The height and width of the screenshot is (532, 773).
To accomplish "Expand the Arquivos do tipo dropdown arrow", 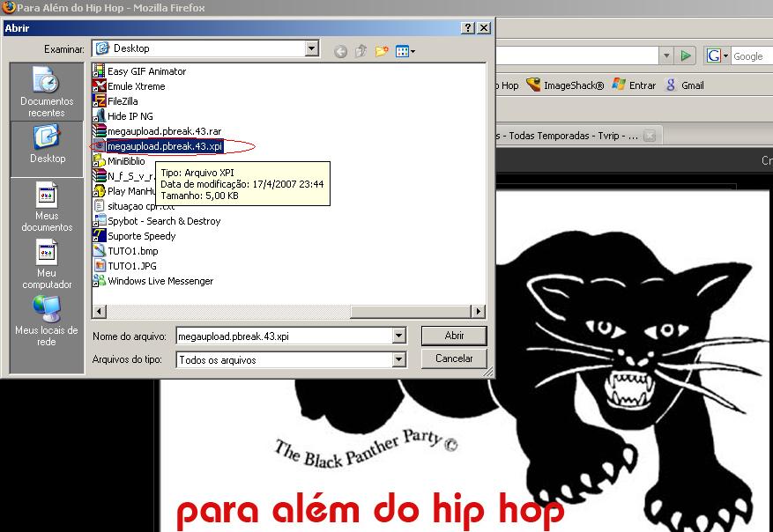I will coord(399,359).
